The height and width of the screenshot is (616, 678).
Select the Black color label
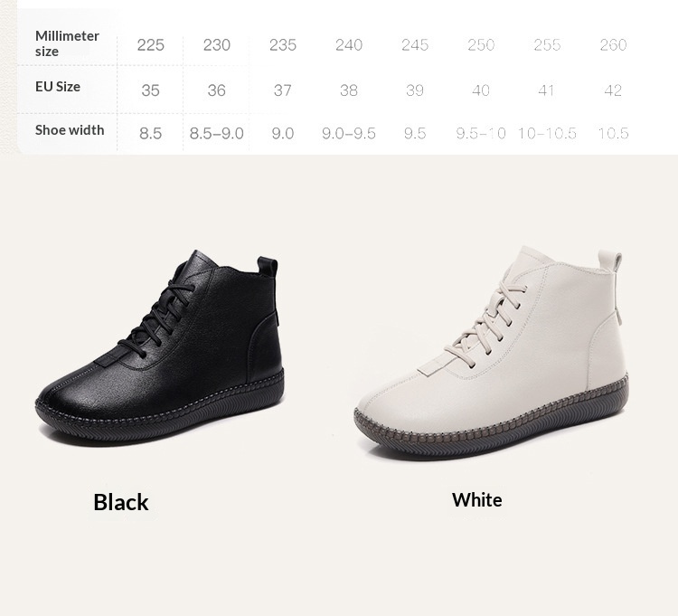[121, 502]
